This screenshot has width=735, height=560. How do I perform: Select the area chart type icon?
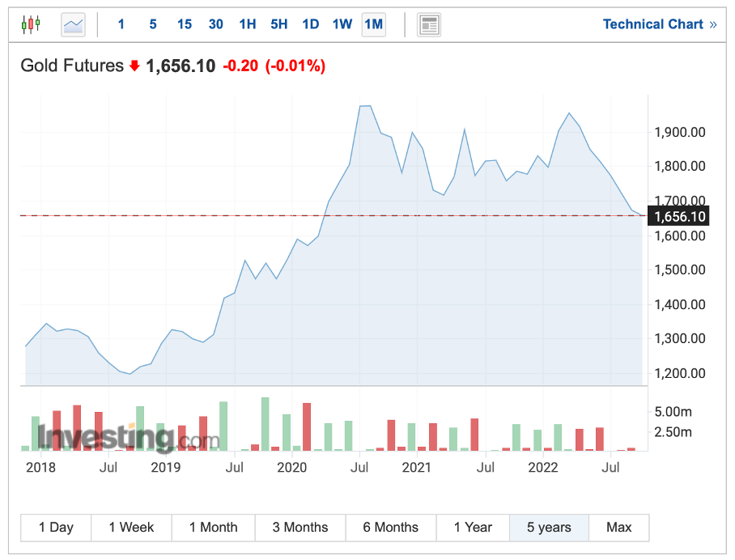[x=73, y=25]
